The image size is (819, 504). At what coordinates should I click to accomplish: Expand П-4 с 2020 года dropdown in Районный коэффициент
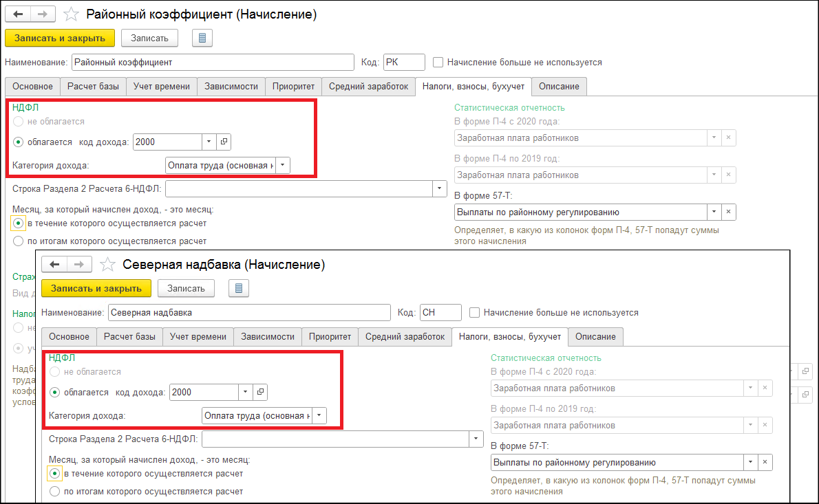click(714, 138)
